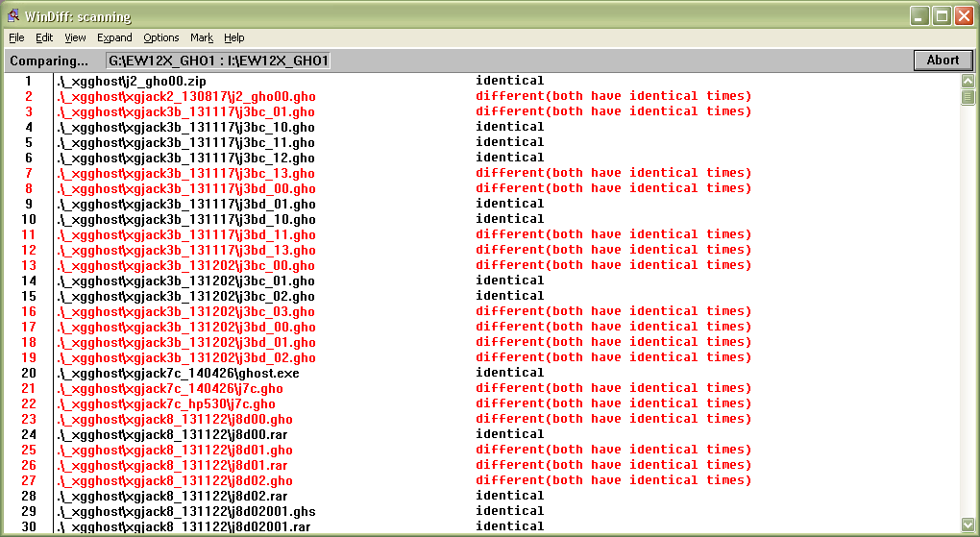Image resolution: width=980 pixels, height=537 pixels.
Task: Maximize the WinDiff window
Action: click(942, 16)
